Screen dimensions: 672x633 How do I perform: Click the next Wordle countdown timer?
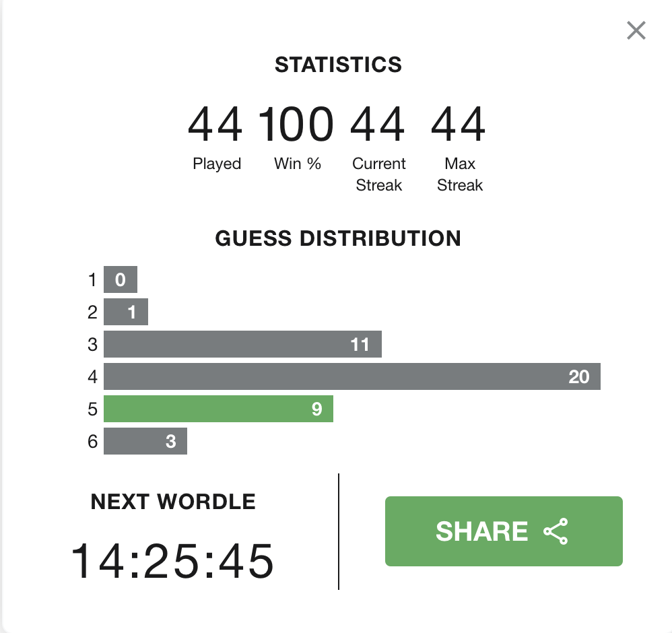point(172,561)
